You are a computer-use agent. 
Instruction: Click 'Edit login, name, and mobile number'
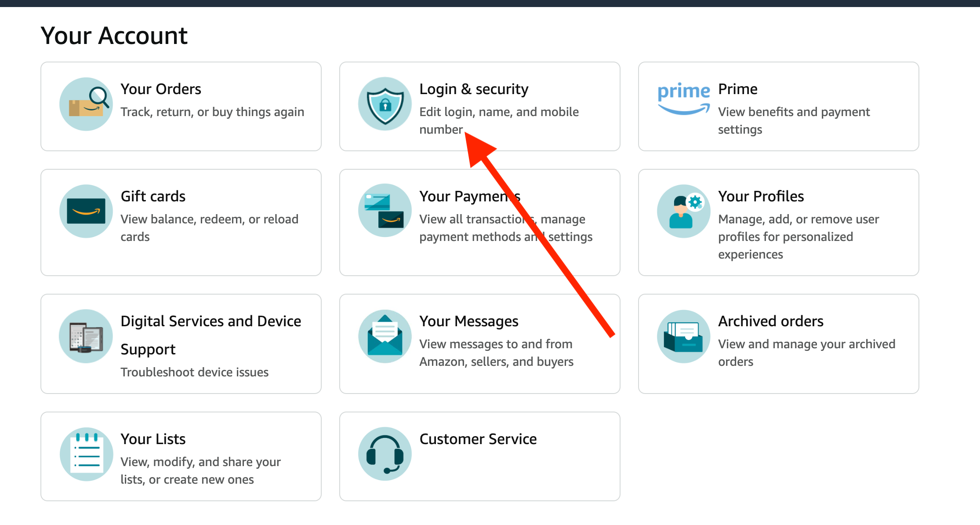point(499,120)
